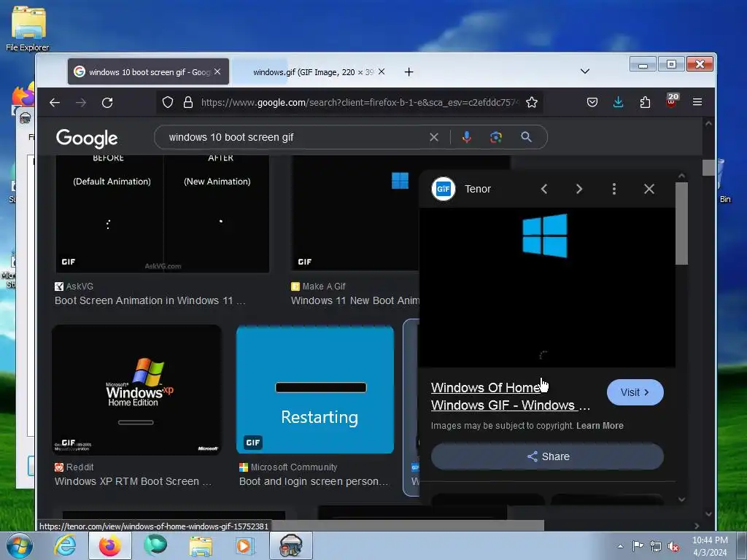Open the Make A Gif Windows 11 thumbnail

tap(355, 213)
